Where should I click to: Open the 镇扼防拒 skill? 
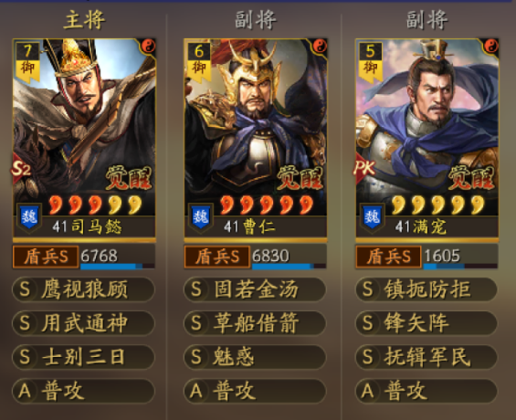coord(426,289)
